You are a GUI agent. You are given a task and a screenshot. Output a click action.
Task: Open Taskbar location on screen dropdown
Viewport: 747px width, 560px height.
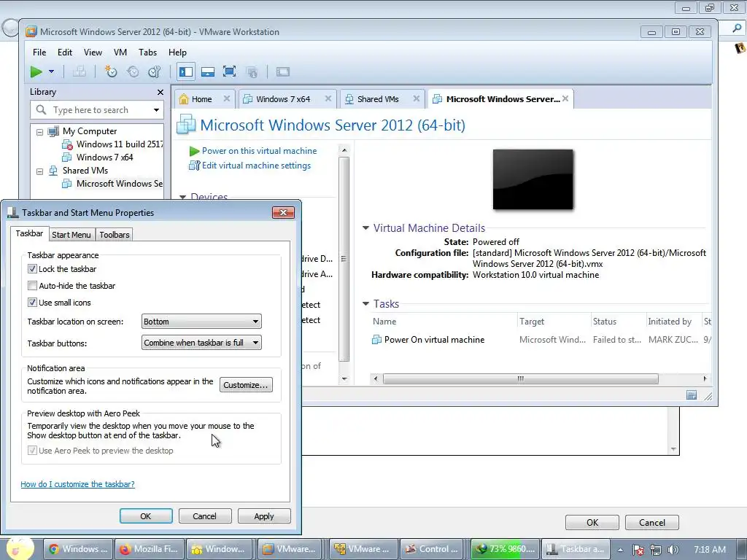point(201,322)
